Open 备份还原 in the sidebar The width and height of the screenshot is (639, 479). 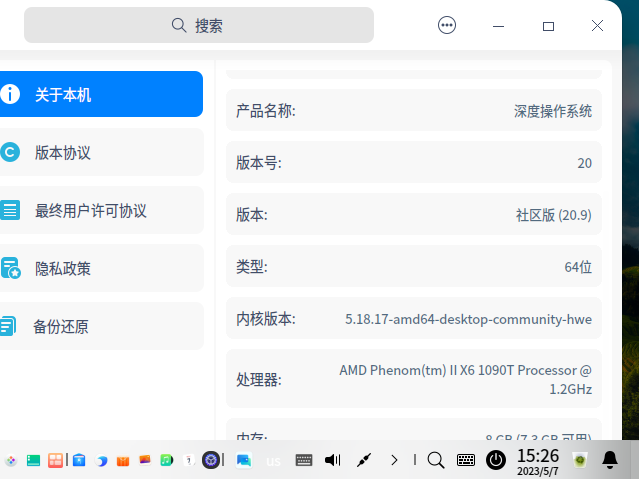click(101, 326)
